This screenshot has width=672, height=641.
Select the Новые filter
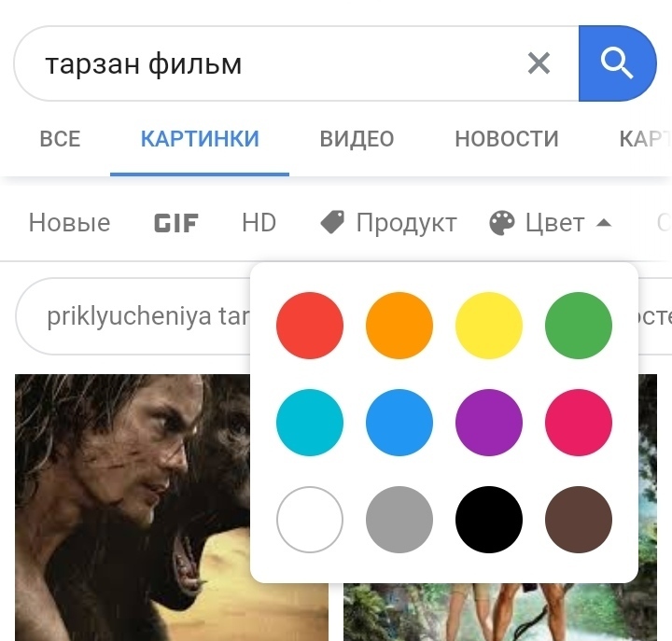[69, 223]
